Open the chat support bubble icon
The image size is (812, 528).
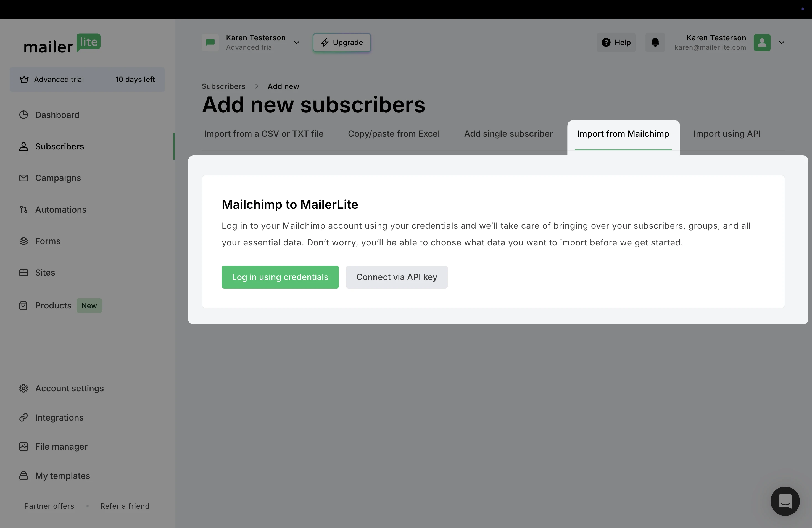coord(785,501)
